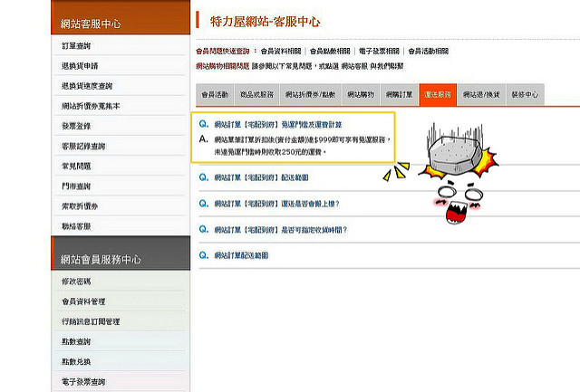Select 點數查詢 in the member menu
Screen dimensions: 580x392
coord(76,341)
